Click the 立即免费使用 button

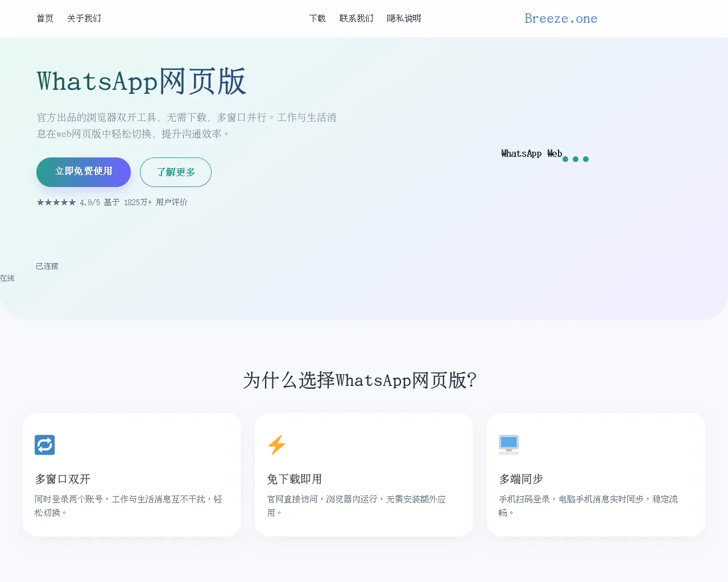click(x=84, y=172)
